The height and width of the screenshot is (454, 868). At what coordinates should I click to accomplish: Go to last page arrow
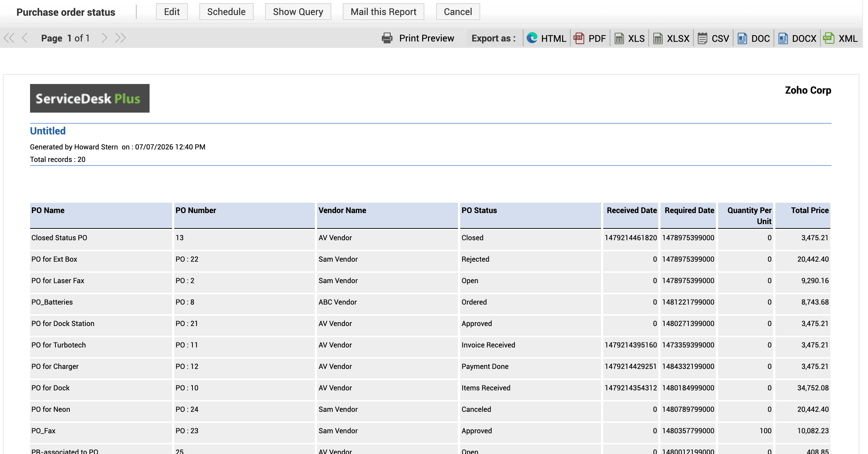point(120,38)
